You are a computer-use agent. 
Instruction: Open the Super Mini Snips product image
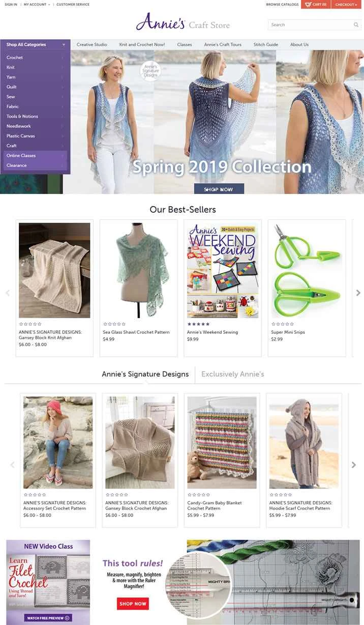307,270
